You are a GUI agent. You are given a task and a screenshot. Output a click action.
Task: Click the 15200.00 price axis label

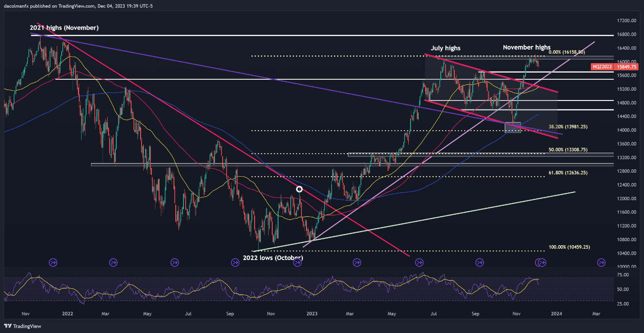pyautogui.click(x=627, y=89)
